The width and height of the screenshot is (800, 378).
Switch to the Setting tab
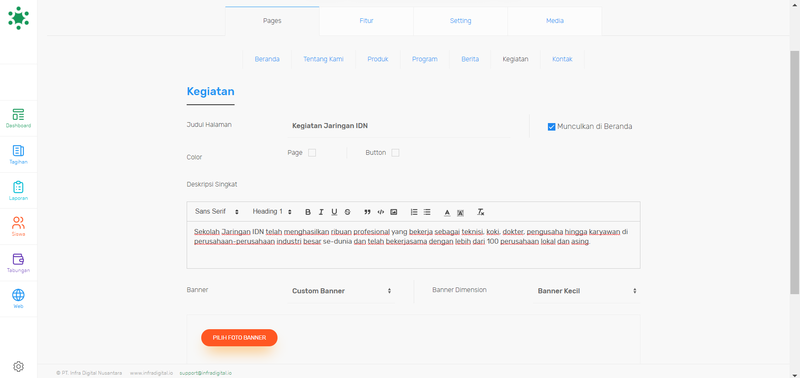(460, 21)
